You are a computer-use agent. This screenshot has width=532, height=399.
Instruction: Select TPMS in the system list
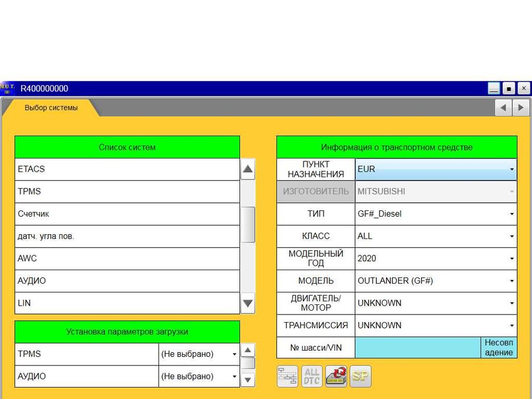pos(127,192)
